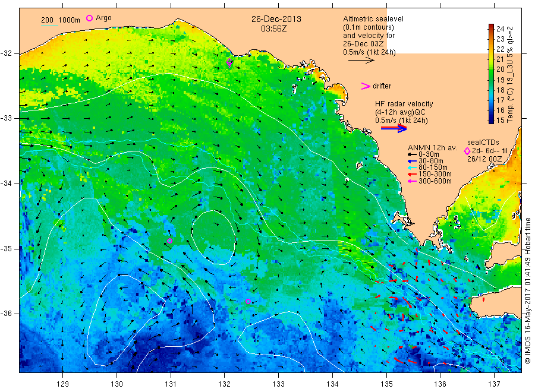
Task: Click the '24' colorbar tick label
Action: 500,29
